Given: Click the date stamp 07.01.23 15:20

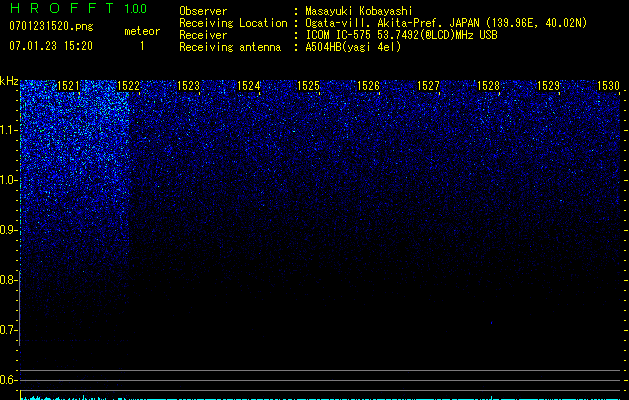Looking at the screenshot, I should pyautogui.click(x=51, y=46).
